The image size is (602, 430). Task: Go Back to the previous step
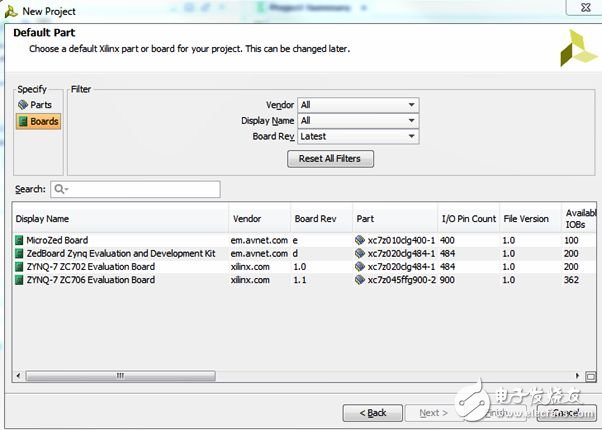click(372, 412)
